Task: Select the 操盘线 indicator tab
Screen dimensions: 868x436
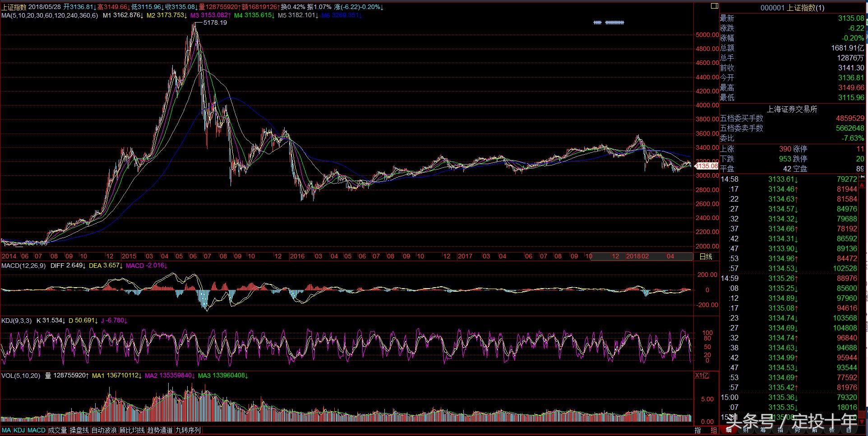Action: point(79,431)
